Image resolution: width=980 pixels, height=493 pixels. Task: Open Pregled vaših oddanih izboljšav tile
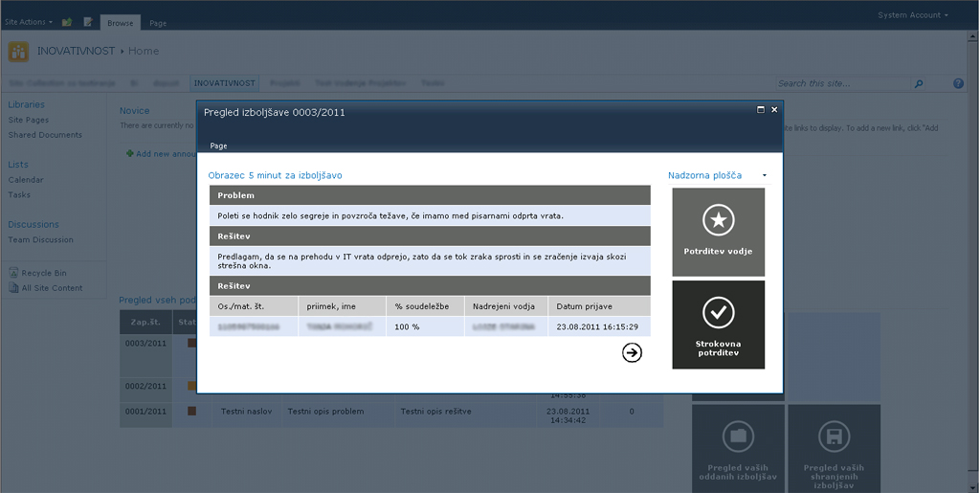(737, 447)
